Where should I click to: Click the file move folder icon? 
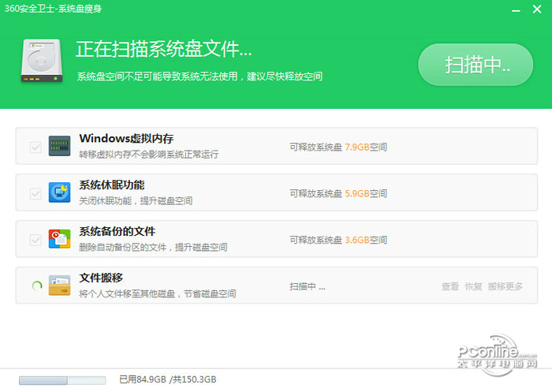coord(59,286)
